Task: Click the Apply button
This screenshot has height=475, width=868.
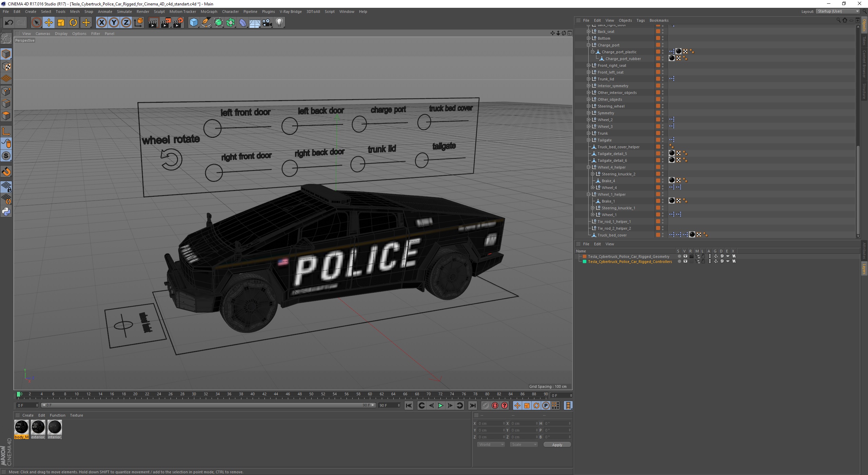Action: [557, 444]
